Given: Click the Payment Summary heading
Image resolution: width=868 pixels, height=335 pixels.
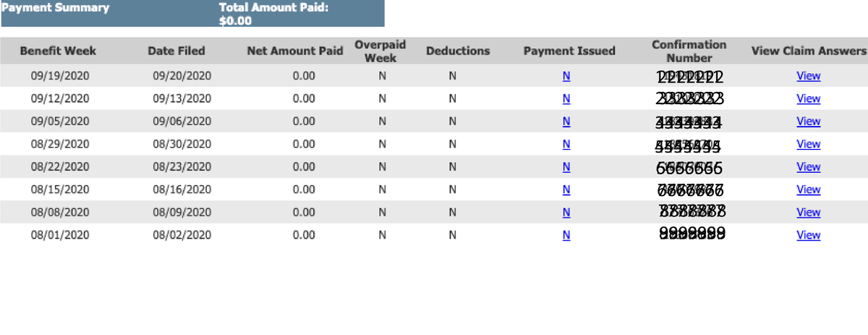Looking at the screenshot, I should [55, 8].
